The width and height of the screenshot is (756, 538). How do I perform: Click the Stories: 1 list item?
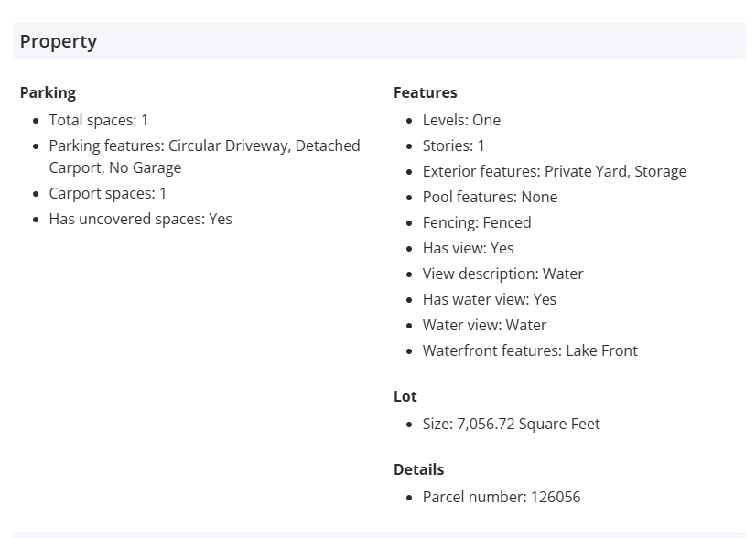(454, 145)
